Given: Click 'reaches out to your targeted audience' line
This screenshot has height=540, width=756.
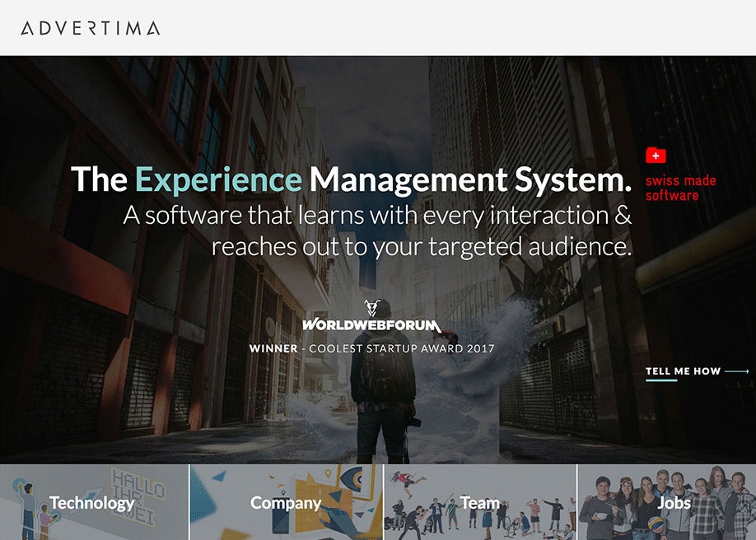Looking at the screenshot, I should [x=422, y=246].
